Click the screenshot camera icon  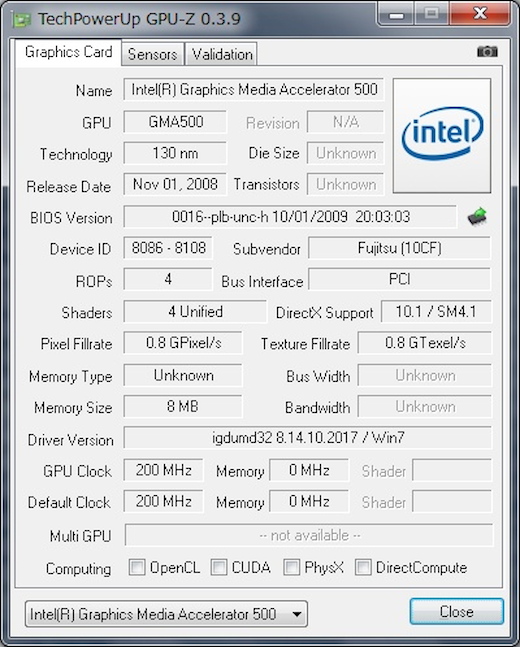coord(487,52)
